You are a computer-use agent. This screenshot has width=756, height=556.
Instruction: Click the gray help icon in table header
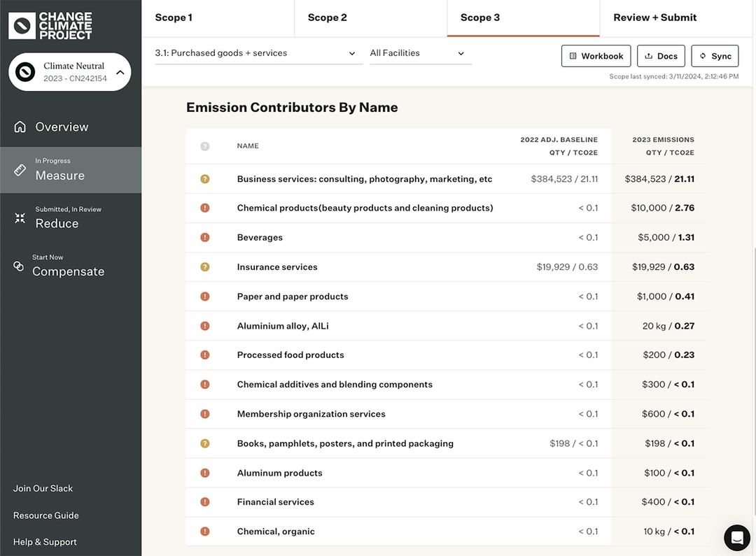tap(205, 146)
